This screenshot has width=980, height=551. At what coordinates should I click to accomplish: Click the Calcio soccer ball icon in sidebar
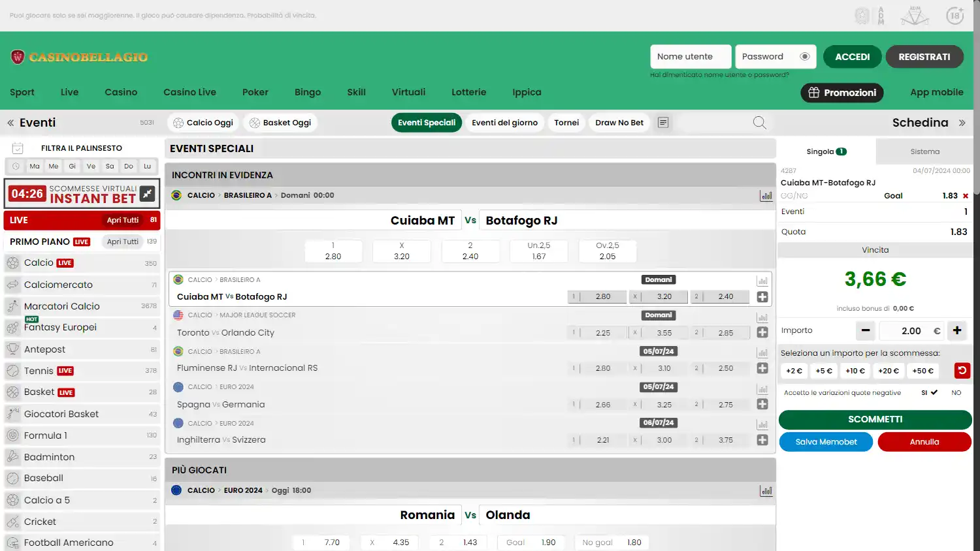pos(12,263)
